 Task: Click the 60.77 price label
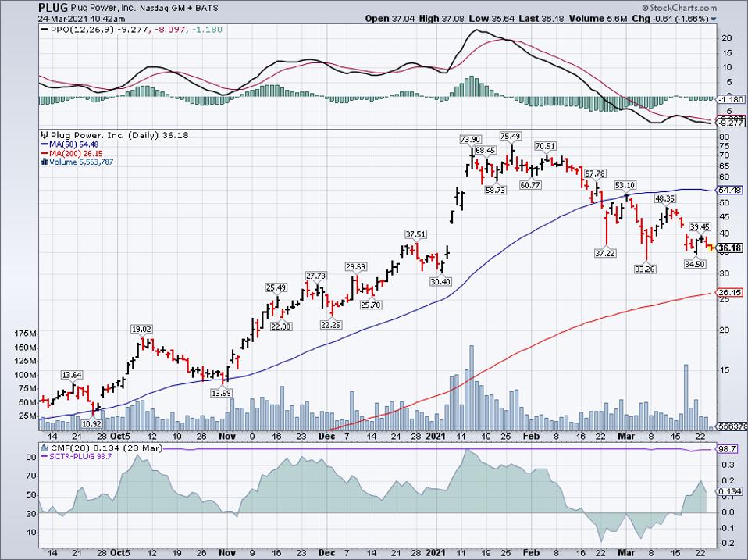[530, 184]
